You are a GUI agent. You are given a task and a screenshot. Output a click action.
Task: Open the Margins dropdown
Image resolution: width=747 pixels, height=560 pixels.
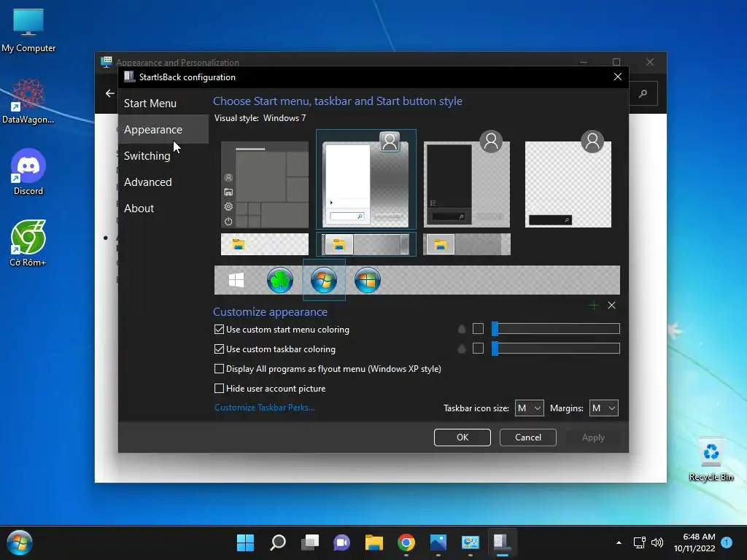point(603,408)
